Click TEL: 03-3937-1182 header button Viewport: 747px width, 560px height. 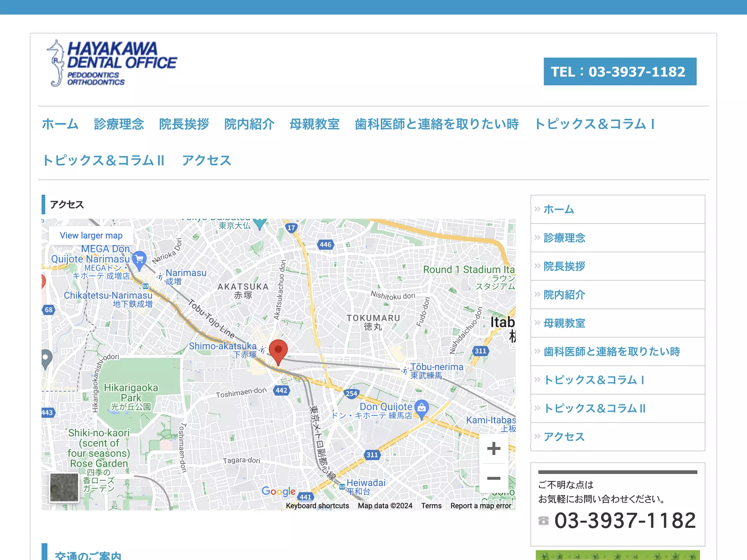[620, 71]
